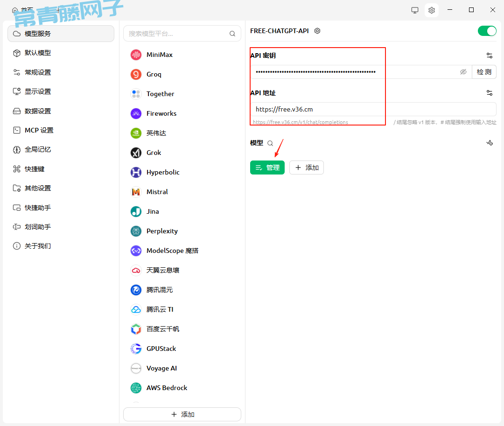Viewport: 504px width, 426px height.
Task: Click the 检测 check button
Action: [484, 72]
